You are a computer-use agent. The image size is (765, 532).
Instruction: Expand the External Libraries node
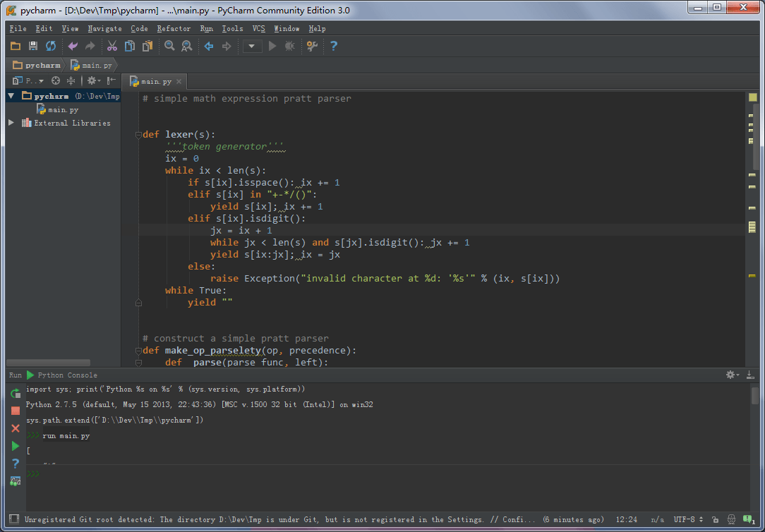tap(10, 122)
